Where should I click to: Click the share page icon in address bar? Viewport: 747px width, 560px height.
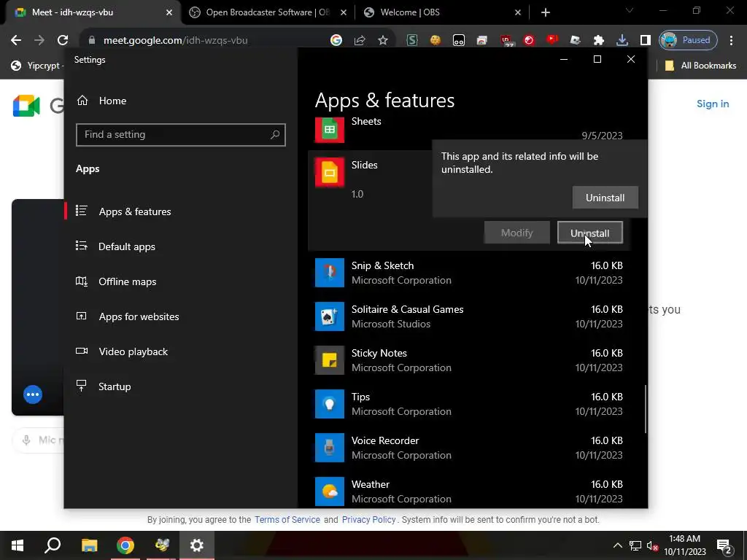[359, 40]
